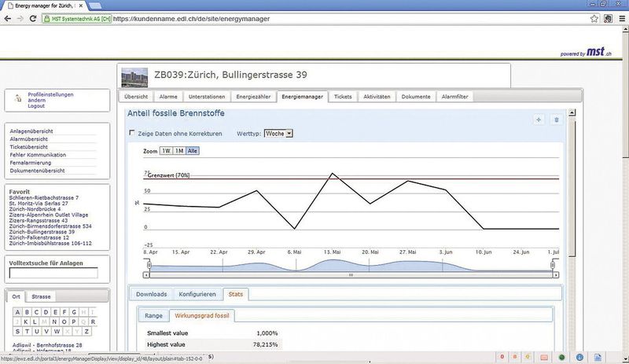Click Profileinstellungen ändern link
629x364 pixels.
pos(50,97)
